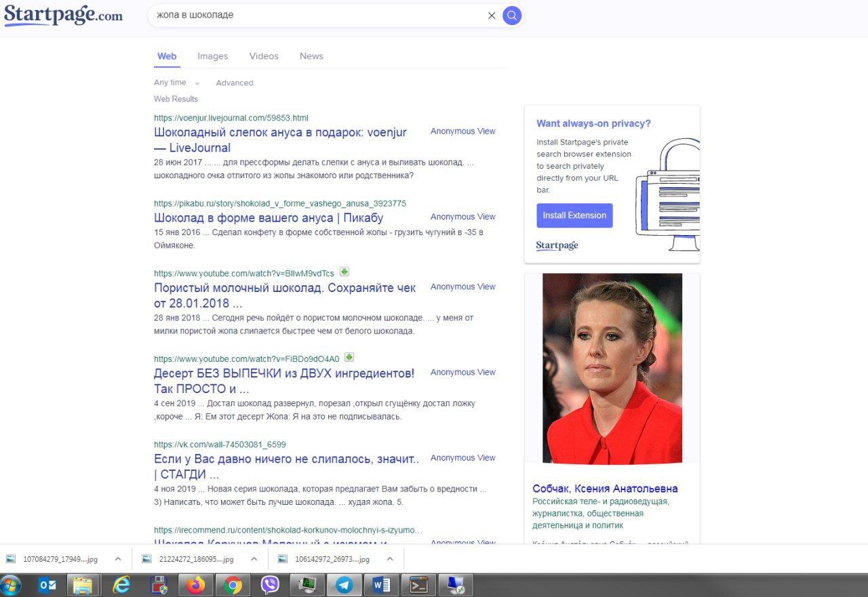The width and height of the screenshot is (868, 597).
Task: Open the Десерт БЕЗ ВЫПЕЧКИ result title
Action: click(284, 381)
